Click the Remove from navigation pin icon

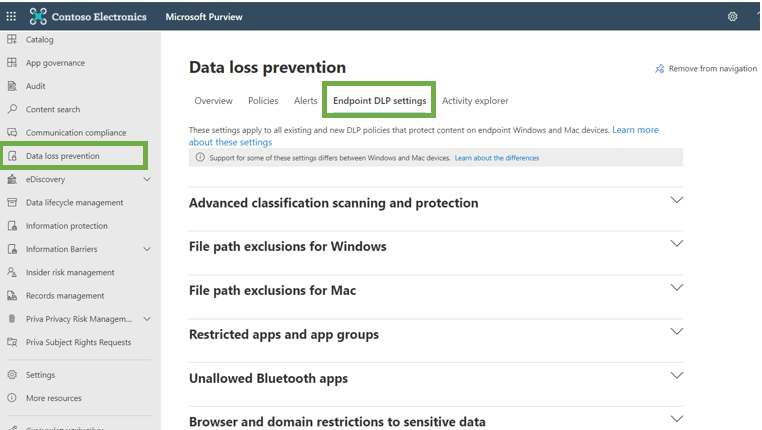(x=659, y=69)
